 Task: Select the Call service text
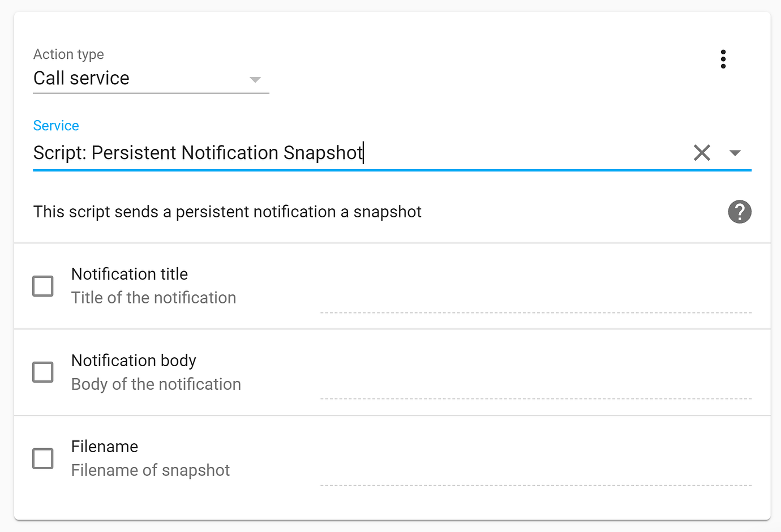click(81, 78)
